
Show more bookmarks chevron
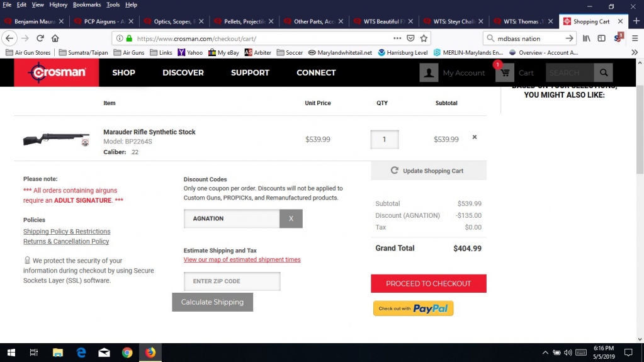click(635, 53)
